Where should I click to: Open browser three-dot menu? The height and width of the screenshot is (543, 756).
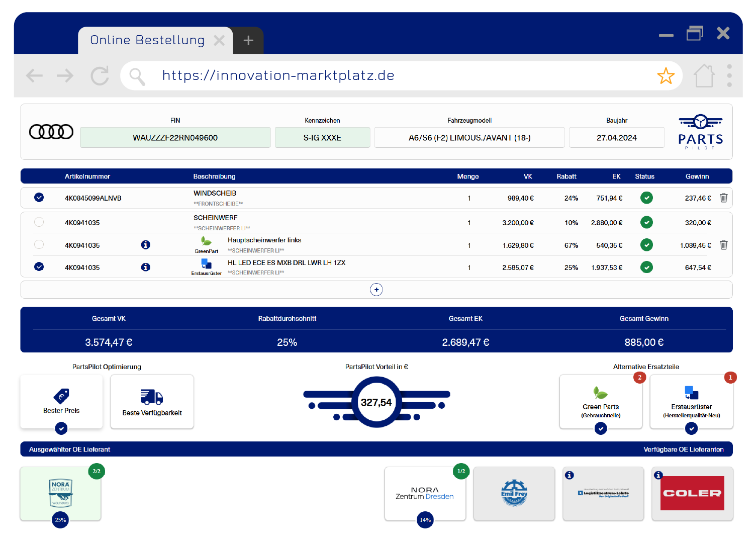(729, 76)
